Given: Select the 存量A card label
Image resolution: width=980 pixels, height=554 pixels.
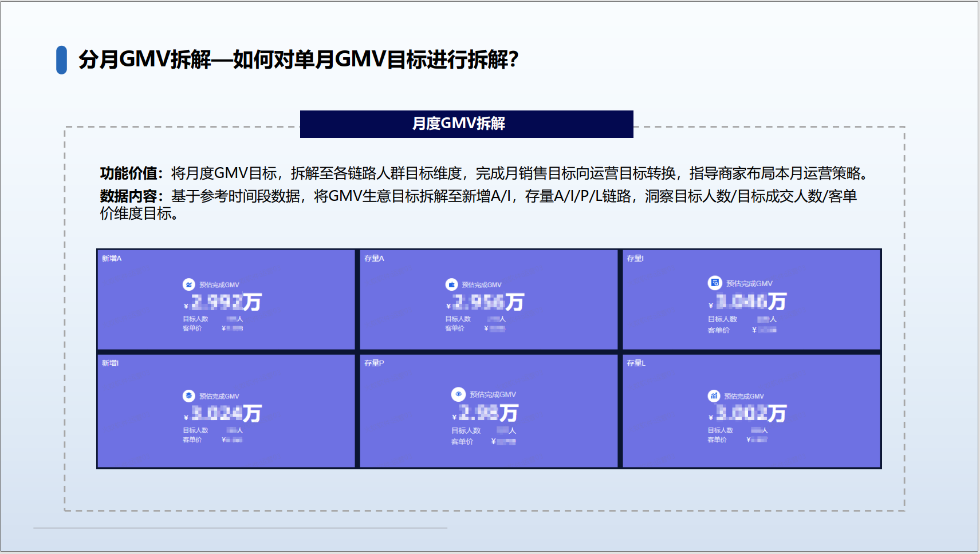Looking at the screenshot, I should click(374, 259).
